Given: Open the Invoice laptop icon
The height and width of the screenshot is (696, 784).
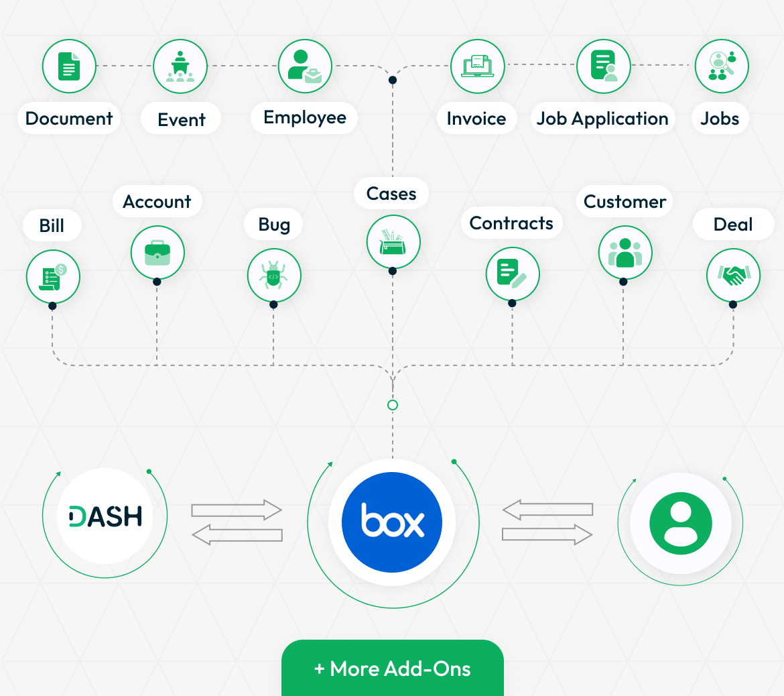Looking at the screenshot, I should (478, 66).
